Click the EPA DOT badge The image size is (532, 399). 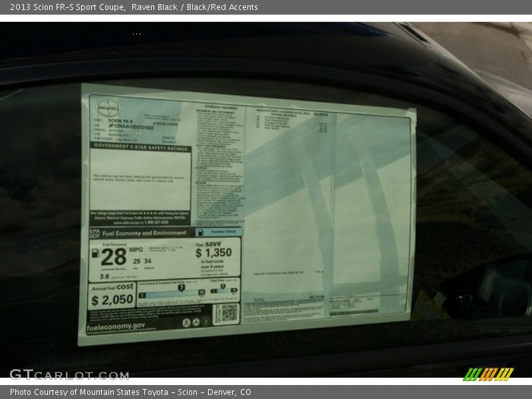coord(93,233)
